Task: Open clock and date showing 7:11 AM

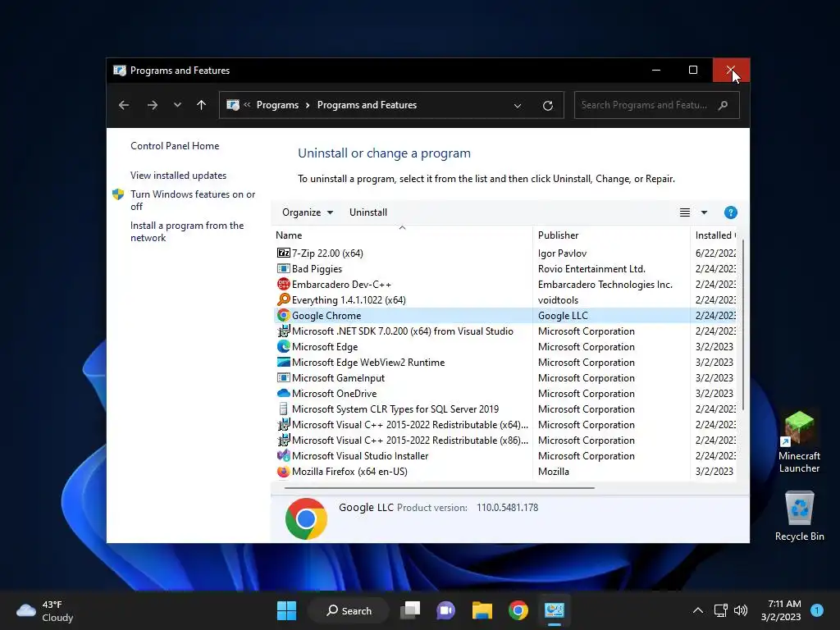Action: 781,610
